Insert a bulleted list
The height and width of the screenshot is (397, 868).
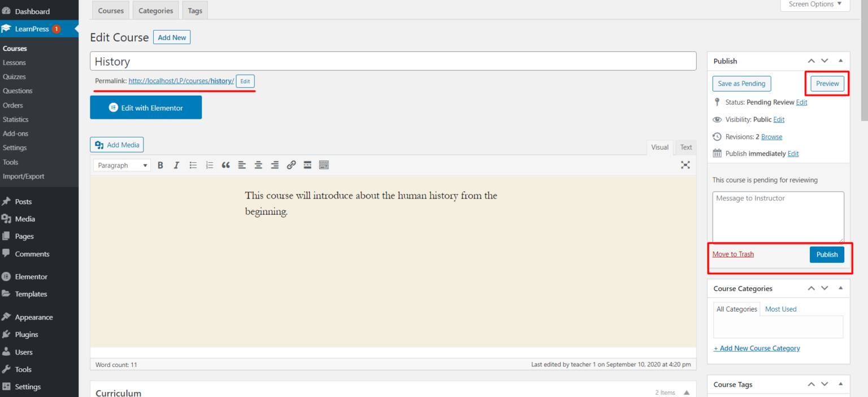point(193,165)
